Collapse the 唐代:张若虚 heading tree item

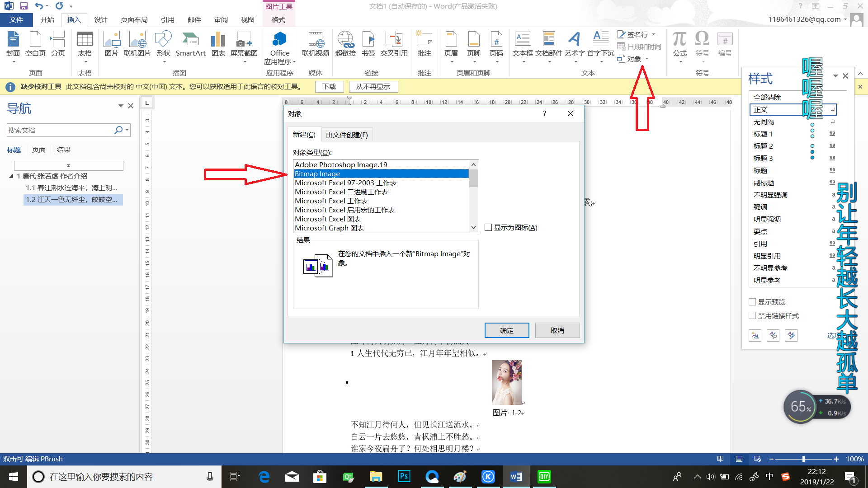11,176
